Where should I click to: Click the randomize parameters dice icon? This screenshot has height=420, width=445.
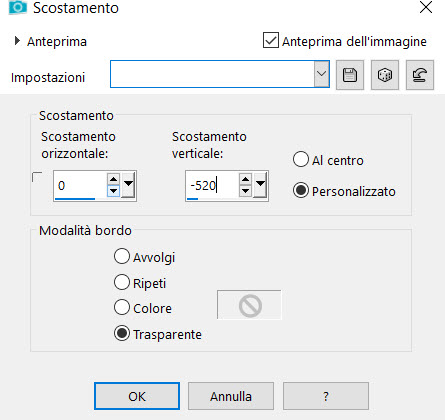[385, 75]
